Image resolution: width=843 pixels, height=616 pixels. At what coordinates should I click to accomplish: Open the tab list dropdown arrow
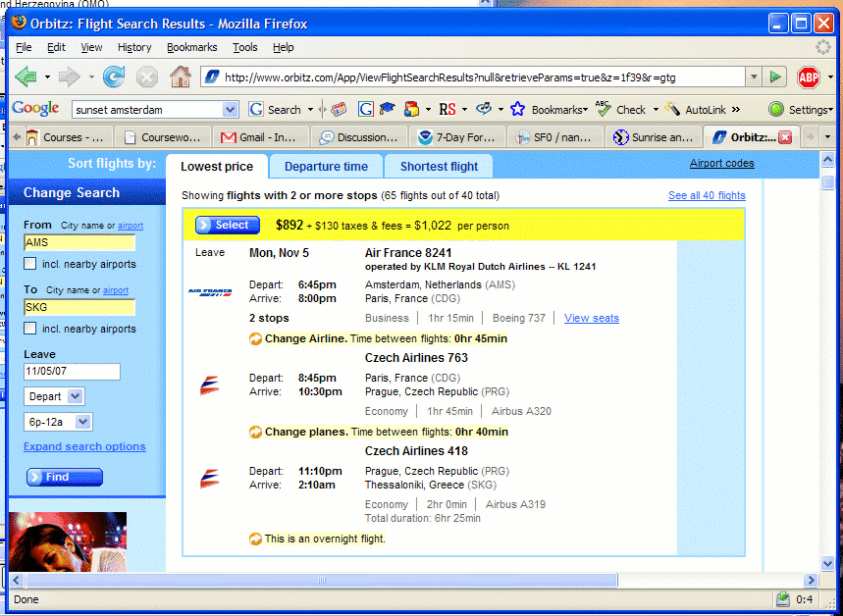tap(828, 137)
